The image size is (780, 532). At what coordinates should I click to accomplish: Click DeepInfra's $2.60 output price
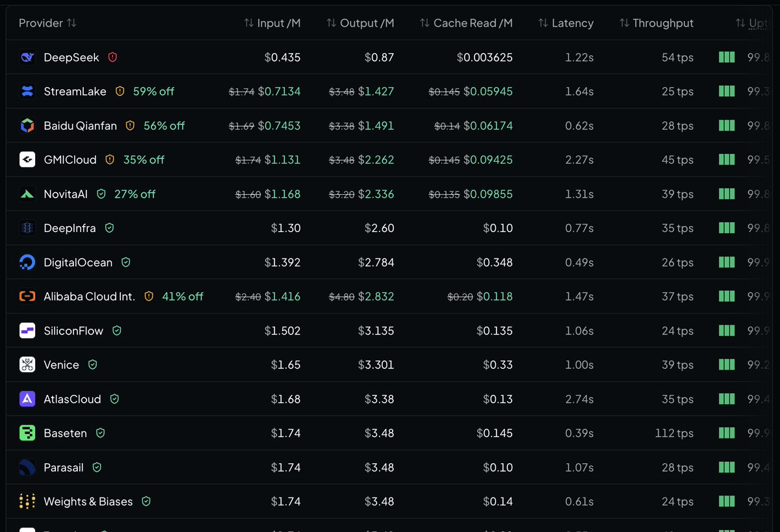coord(380,228)
